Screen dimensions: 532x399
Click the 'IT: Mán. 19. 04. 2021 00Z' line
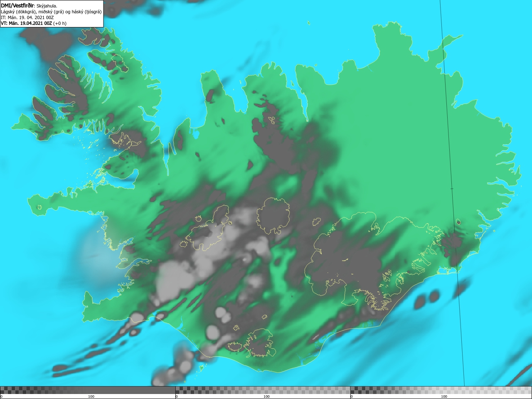[x=27, y=17]
